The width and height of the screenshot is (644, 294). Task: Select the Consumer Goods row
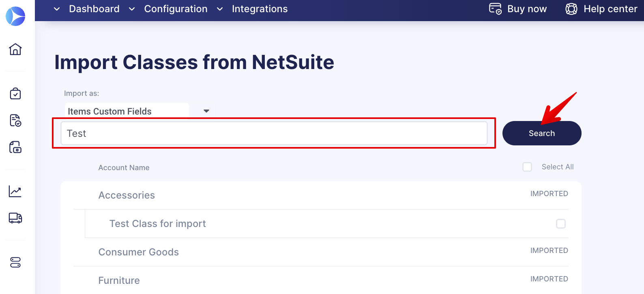point(321,252)
